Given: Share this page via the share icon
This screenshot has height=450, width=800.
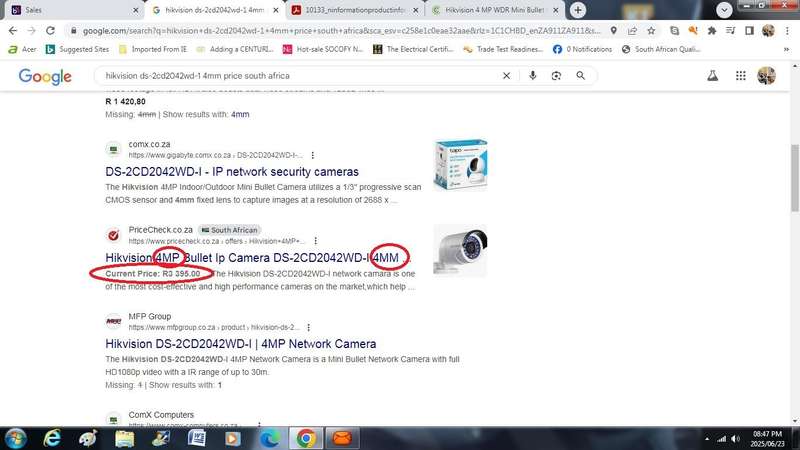Looking at the screenshot, I should click(633, 31).
